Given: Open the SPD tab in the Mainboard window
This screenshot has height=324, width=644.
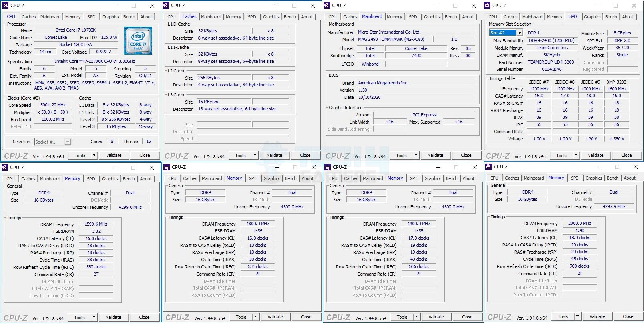Looking at the screenshot, I should coord(413,17).
